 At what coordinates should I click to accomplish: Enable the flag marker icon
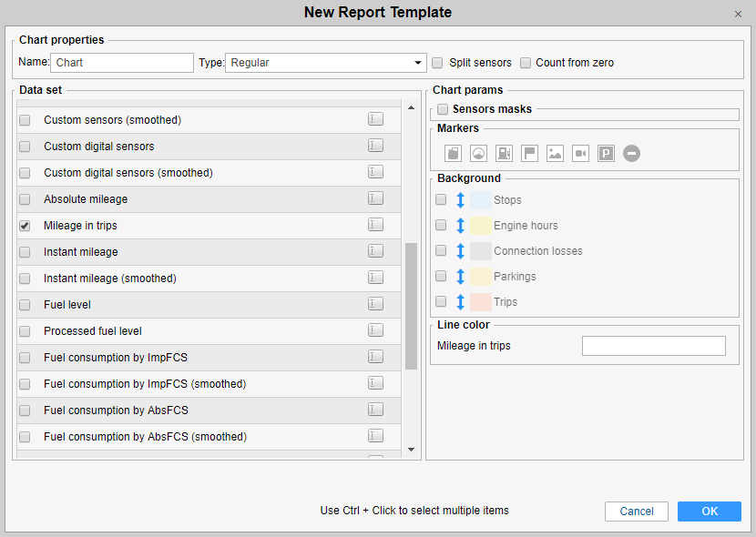(529, 154)
